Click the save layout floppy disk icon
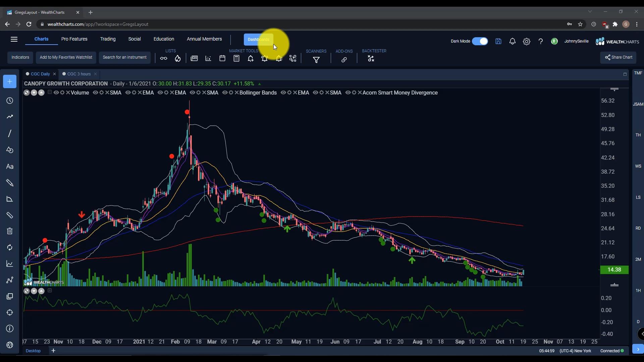644x362 pixels. pos(498,41)
